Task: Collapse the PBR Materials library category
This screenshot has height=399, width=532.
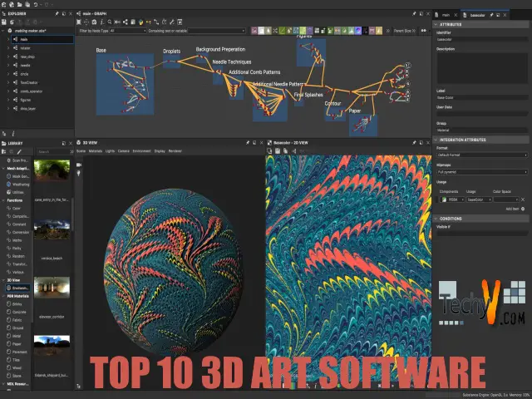Action: pyautogui.click(x=3, y=296)
